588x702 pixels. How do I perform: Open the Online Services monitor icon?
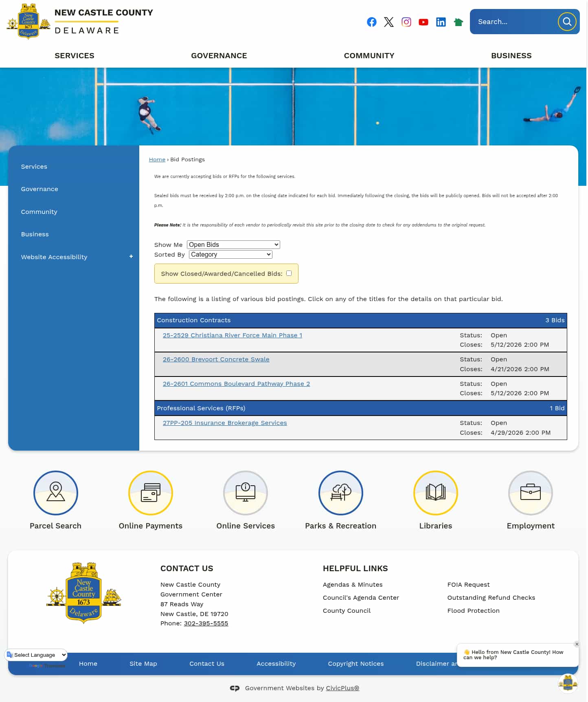click(246, 493)
